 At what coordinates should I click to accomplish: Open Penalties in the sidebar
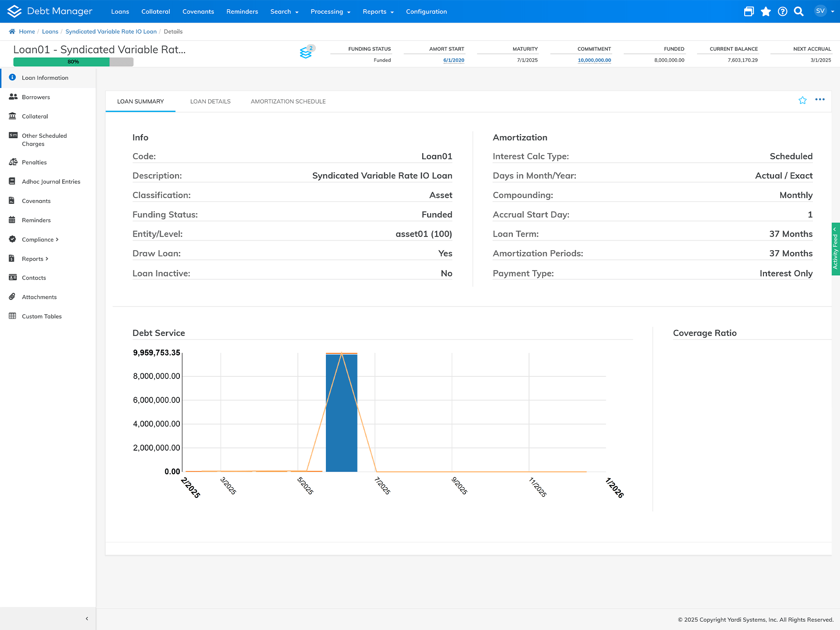point(34,162)
